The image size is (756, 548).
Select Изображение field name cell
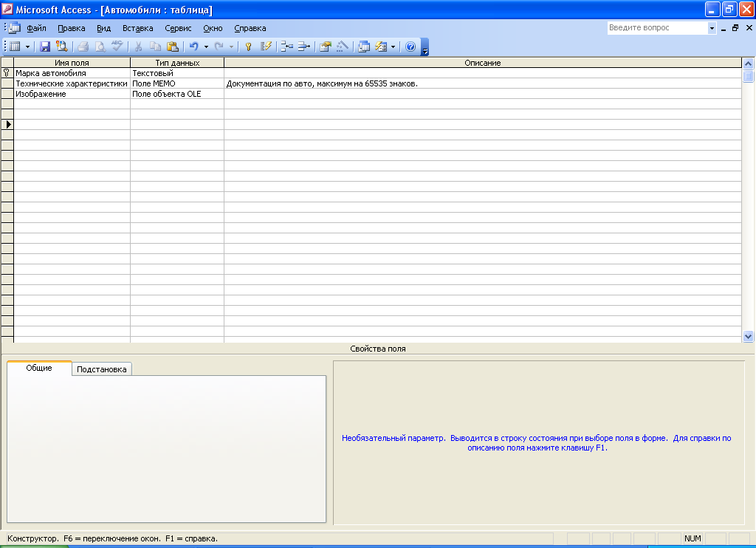[x=72, y=94]
